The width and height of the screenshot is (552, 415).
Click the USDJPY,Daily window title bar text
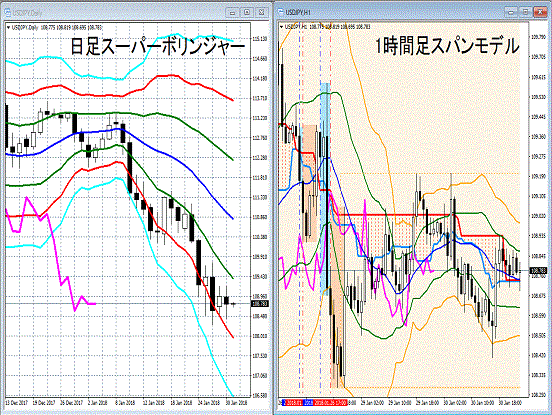[x=27, y=13]
